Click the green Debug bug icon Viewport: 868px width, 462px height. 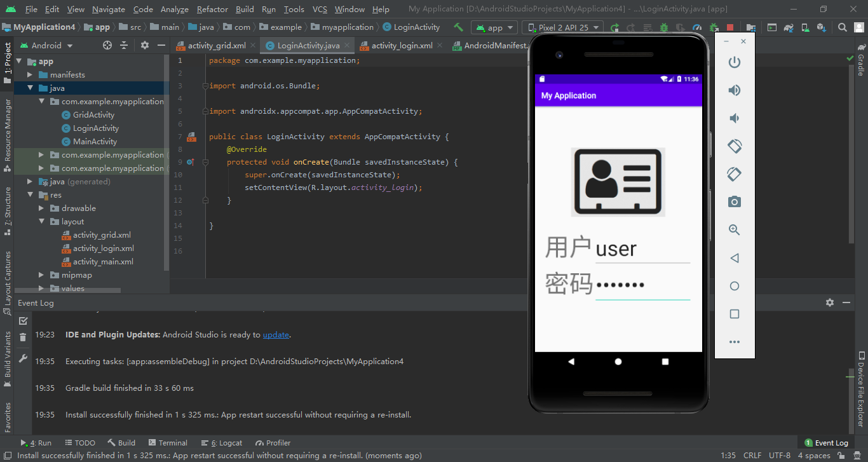(x=664, y=27)
